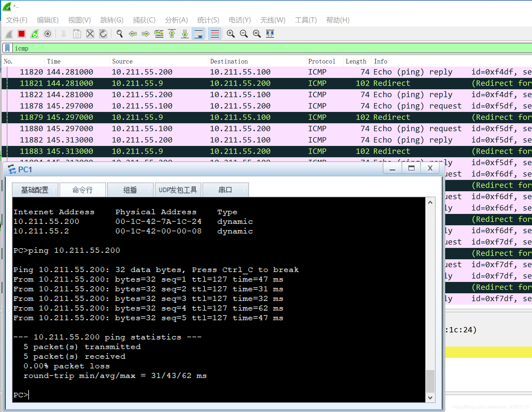The width and height of the screenshot is (532, 412).
Task: Open the 电话(Y) menu
Action: tap(240, 20)
